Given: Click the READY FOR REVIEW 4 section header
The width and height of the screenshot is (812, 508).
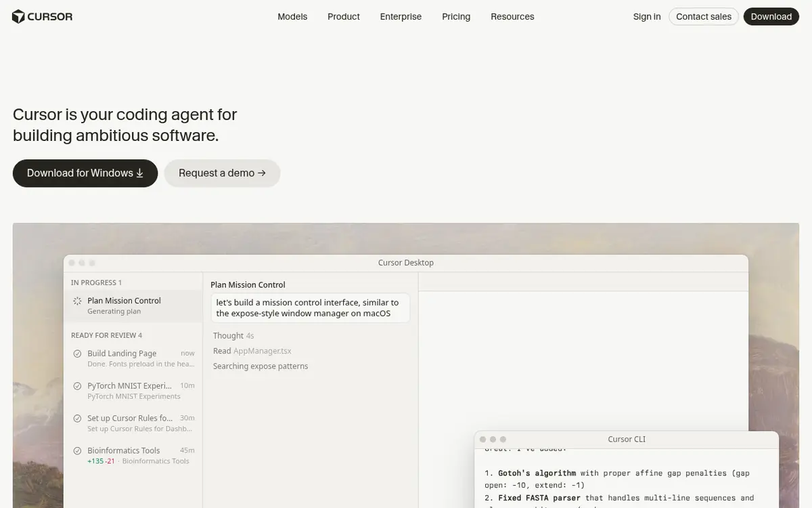Looking at the screenshot, I should pos(106,335).
